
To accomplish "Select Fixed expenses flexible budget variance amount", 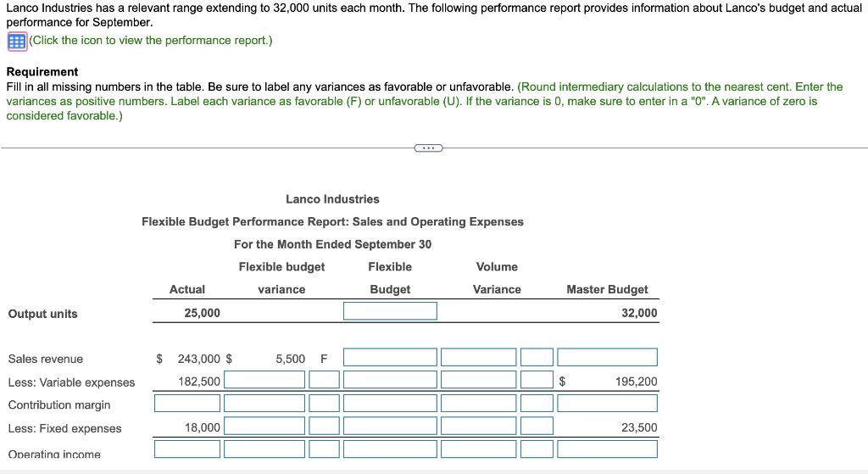I will tap(264, 426).
